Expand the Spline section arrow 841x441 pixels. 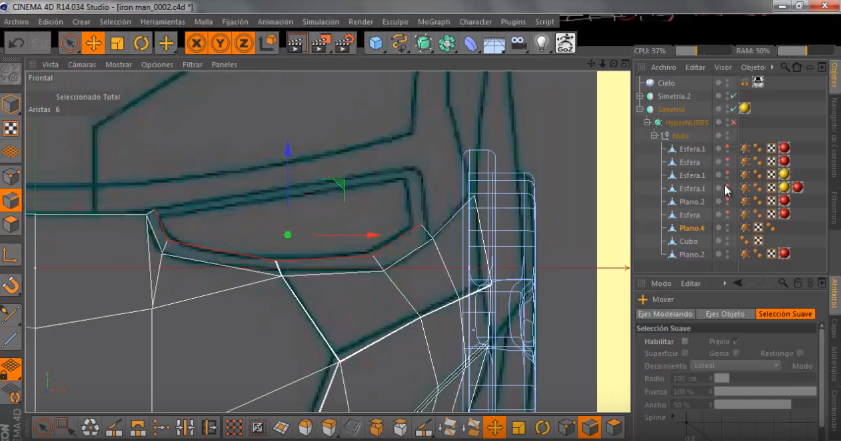pos(672,417)
